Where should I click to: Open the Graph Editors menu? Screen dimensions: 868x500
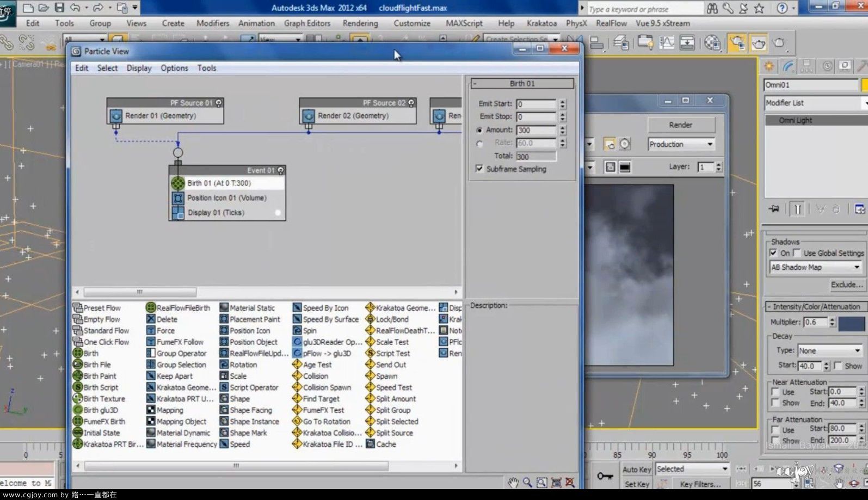tap(307, 23)
